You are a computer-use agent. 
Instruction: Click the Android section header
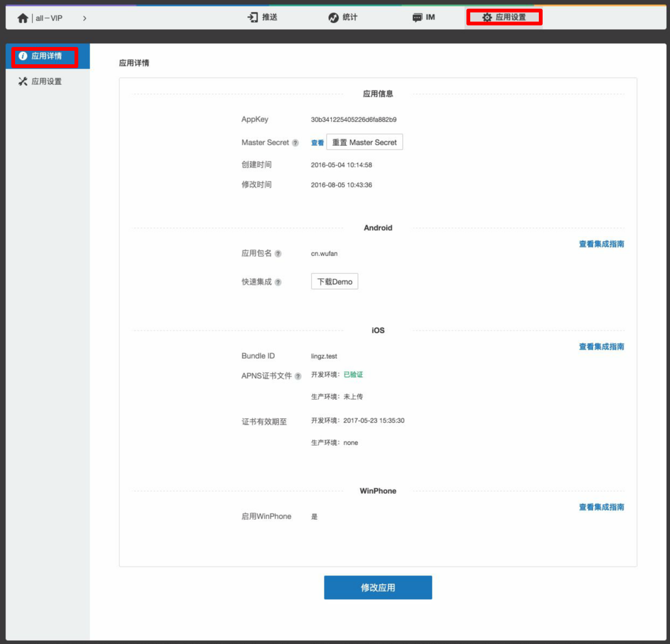pos(378,228)
